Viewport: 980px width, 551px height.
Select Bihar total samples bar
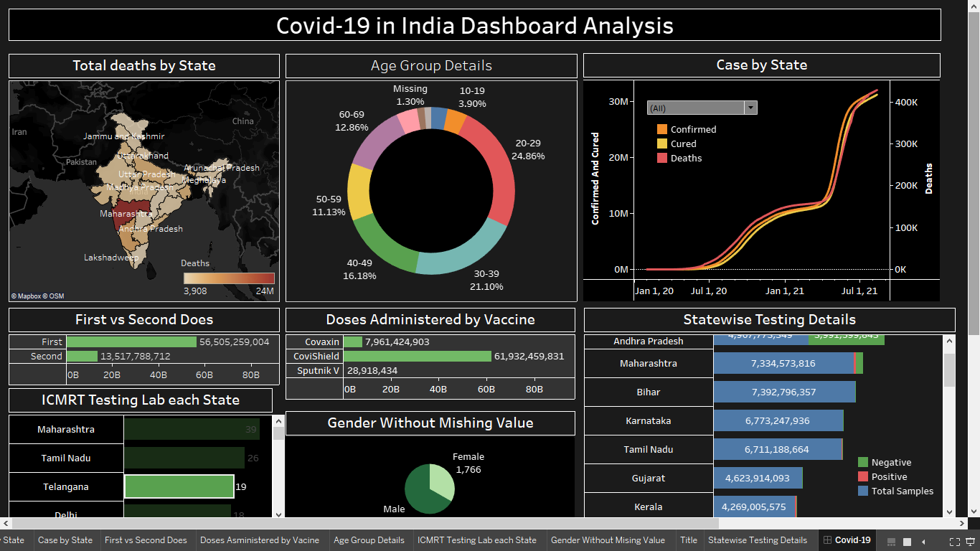(x=784, y=392)
